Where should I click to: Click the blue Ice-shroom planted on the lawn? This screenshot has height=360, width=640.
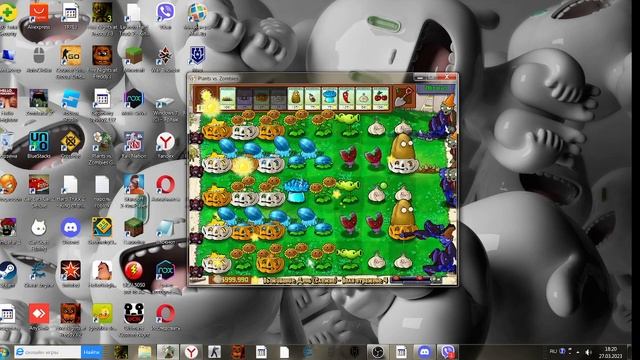tap(297, 191)
